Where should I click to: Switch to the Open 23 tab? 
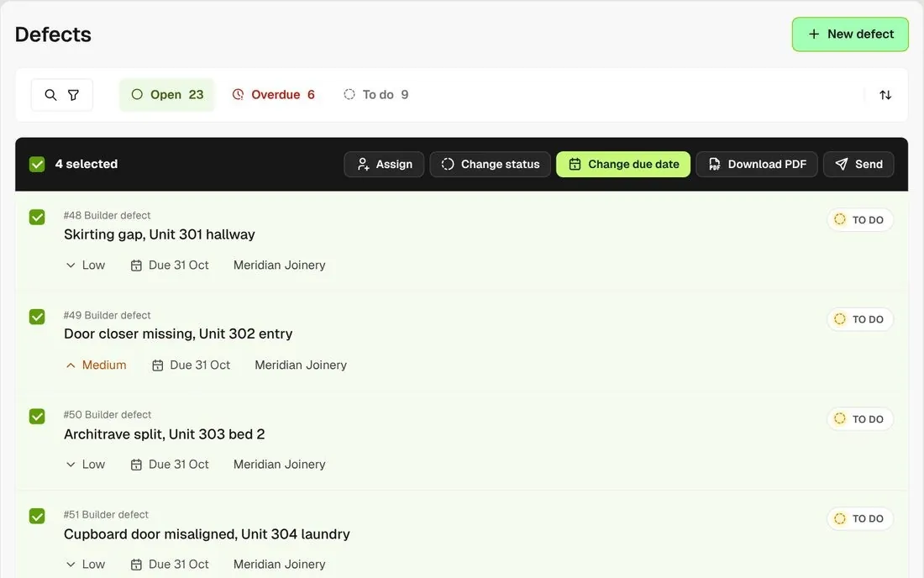(x=167, y=95)
